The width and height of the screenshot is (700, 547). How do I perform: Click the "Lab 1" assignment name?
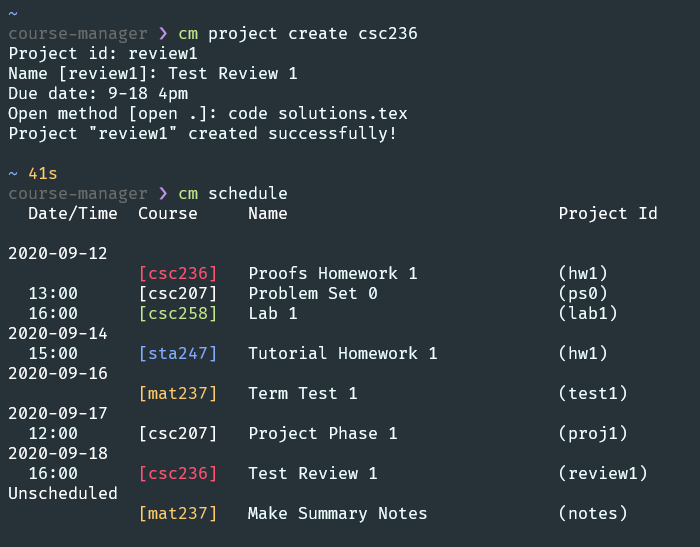(272, 313)
